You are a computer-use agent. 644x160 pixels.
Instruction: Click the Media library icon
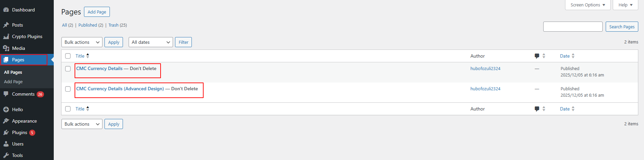click(x=6, y=48)
